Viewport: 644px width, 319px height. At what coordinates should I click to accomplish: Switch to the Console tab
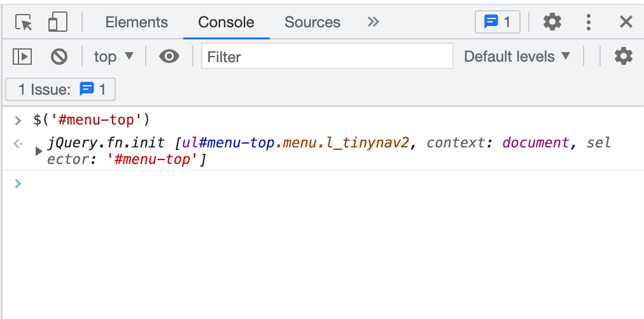(x=226, y=22)
